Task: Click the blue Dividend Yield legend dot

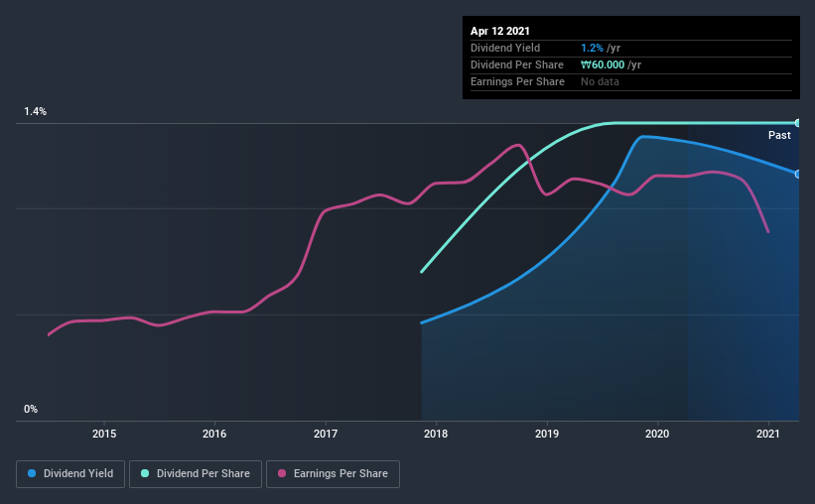Action: pos(32,473)
